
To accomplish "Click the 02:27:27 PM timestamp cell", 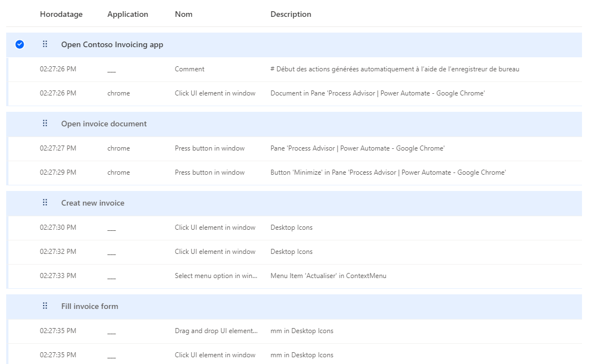I will [58, 148].
